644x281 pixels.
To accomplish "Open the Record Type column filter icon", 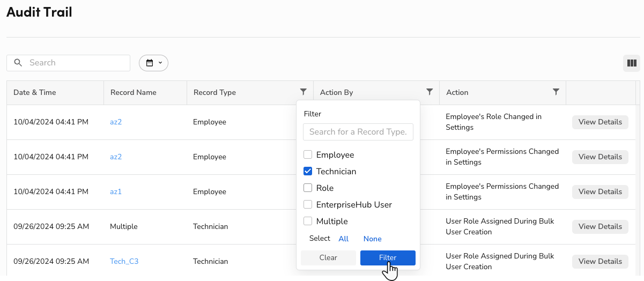I will click(304, 92).
